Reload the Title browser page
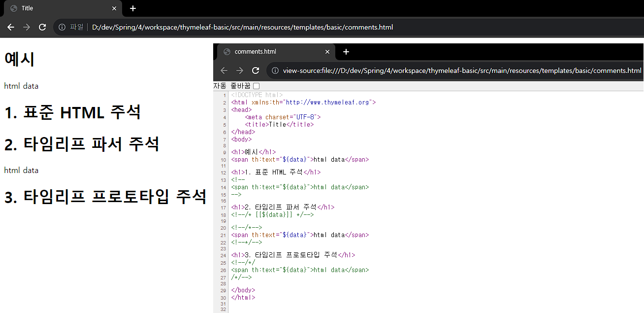The image size is (644, 313). point(42,27)
